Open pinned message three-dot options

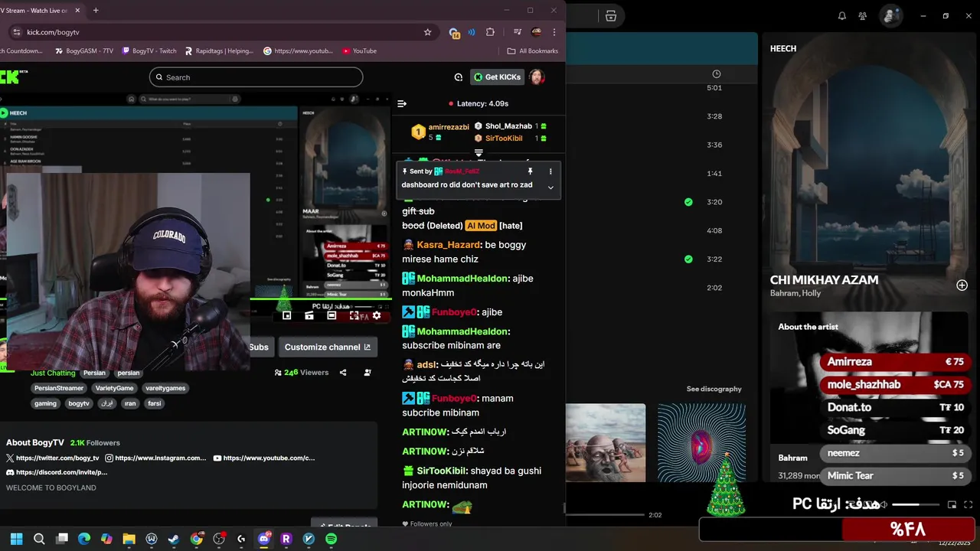click(x=550, y=171)
